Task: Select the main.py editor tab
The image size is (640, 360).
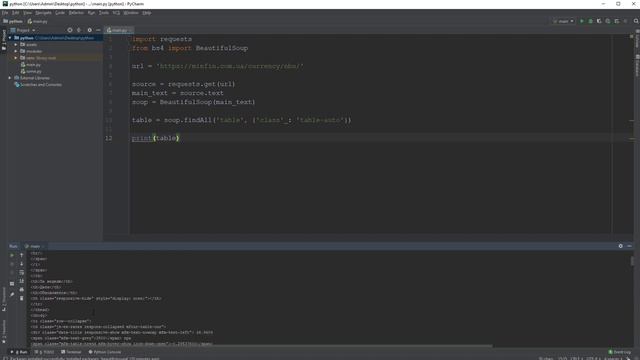Action: 118,30
